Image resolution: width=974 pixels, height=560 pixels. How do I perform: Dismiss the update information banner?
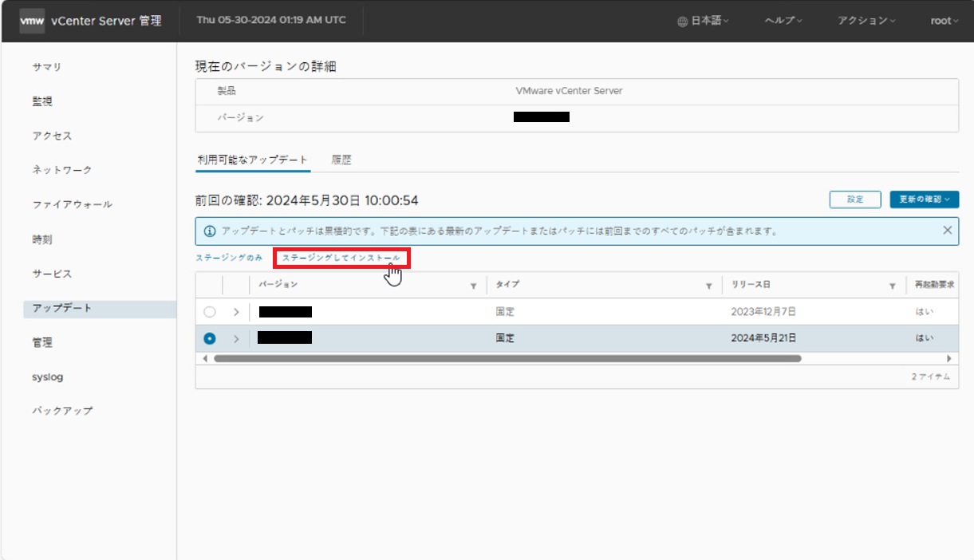pyautogui.click(x=947, y=230)
